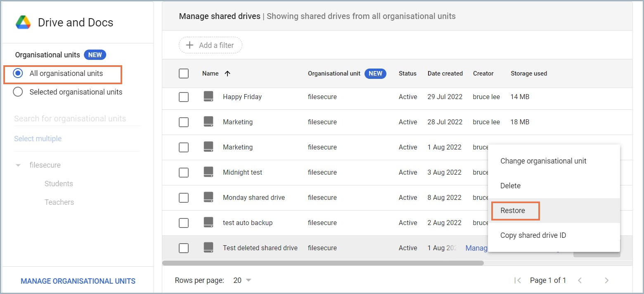Check the Midnight test row checkbox

184,173
